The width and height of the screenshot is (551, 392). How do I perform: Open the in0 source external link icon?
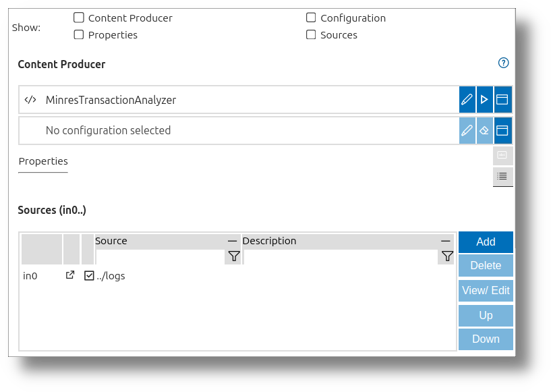[70, 275]
